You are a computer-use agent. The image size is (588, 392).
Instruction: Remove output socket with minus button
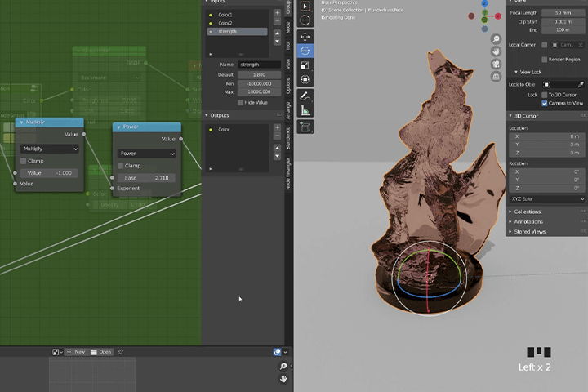[x=277, y=136]
